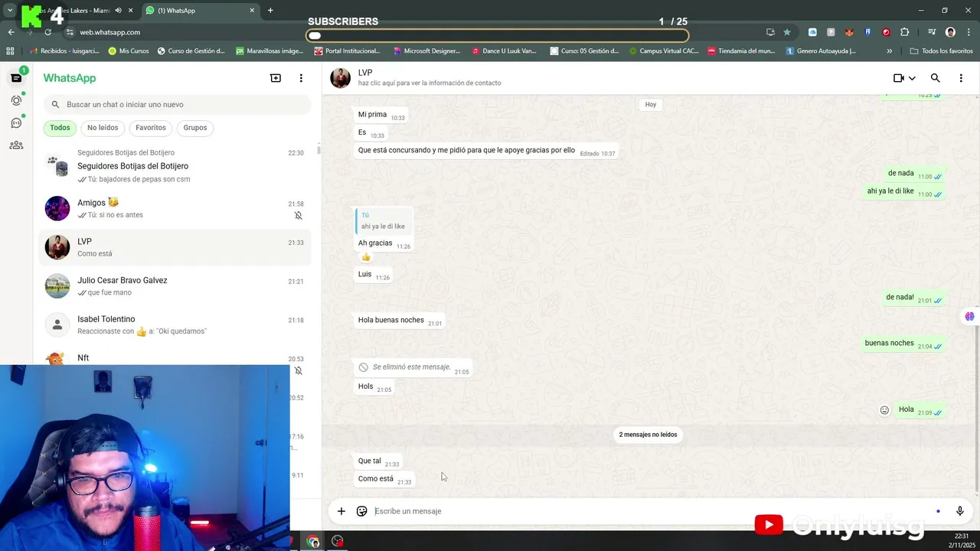Bookmark page with the star icon
The height and width of the screenshot is (551, 980).
(787, 32)
